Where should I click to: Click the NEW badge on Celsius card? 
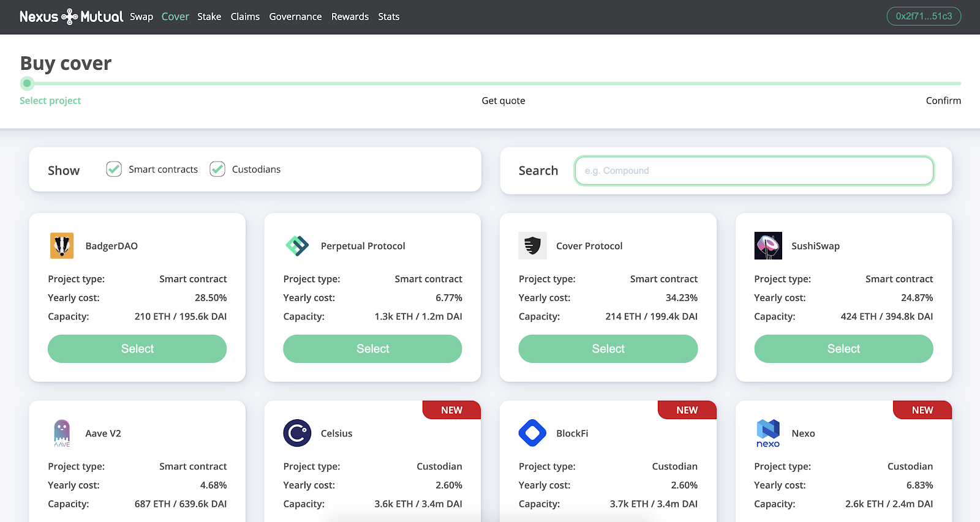coord(451,410)
